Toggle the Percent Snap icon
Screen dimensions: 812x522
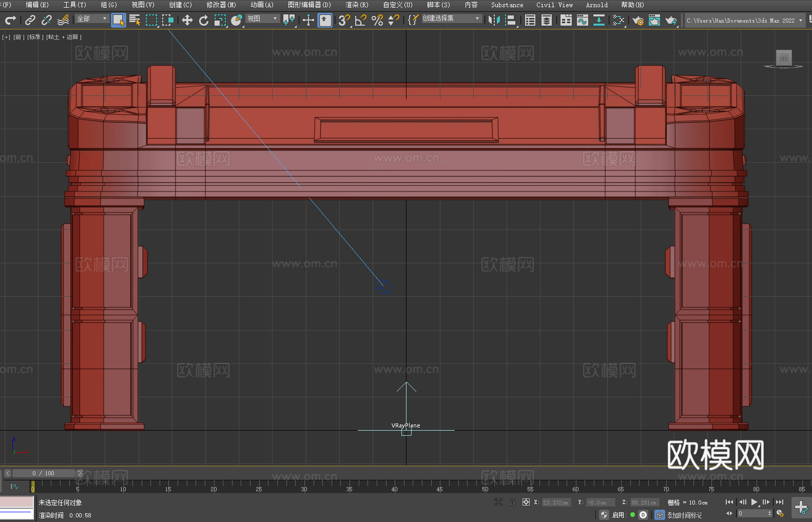coord(377,20)
